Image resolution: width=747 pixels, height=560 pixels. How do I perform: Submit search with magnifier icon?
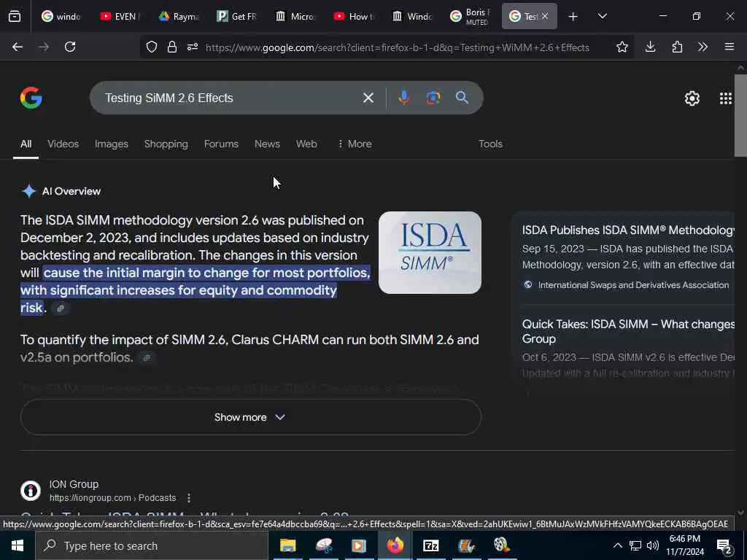point(462,98)
